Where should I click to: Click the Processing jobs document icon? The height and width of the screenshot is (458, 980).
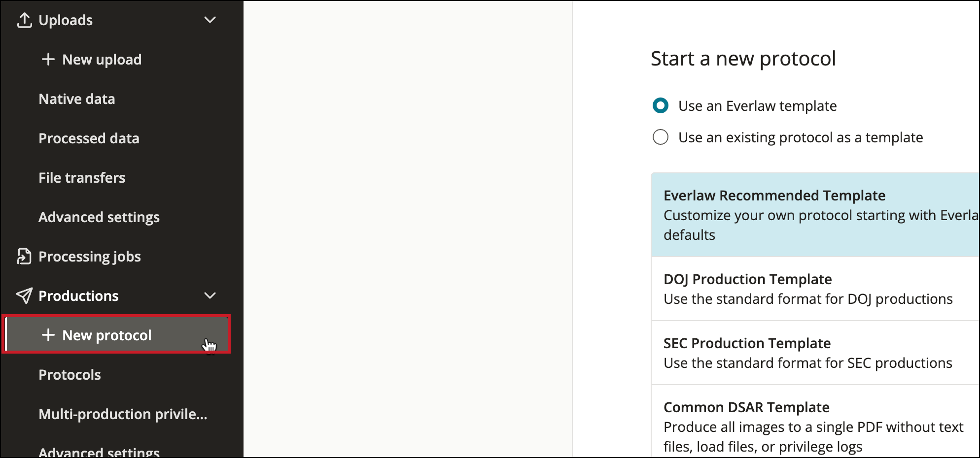coord(24,257)
